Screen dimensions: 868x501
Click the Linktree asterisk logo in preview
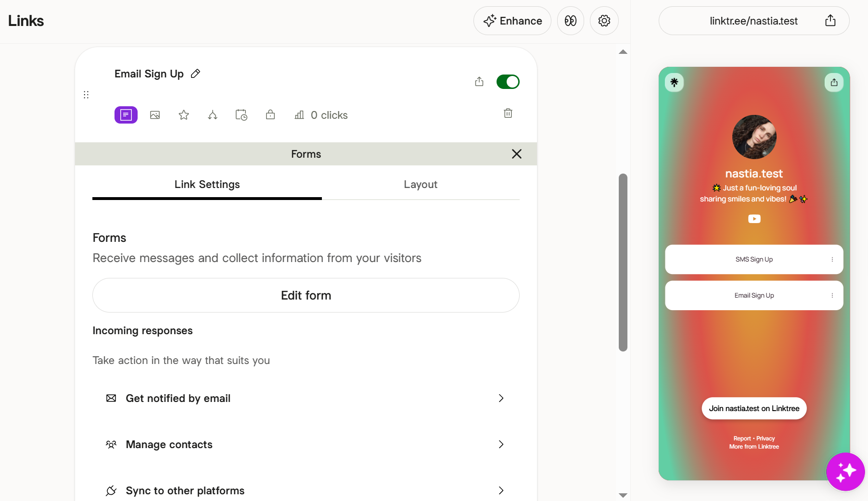(674, 82)
